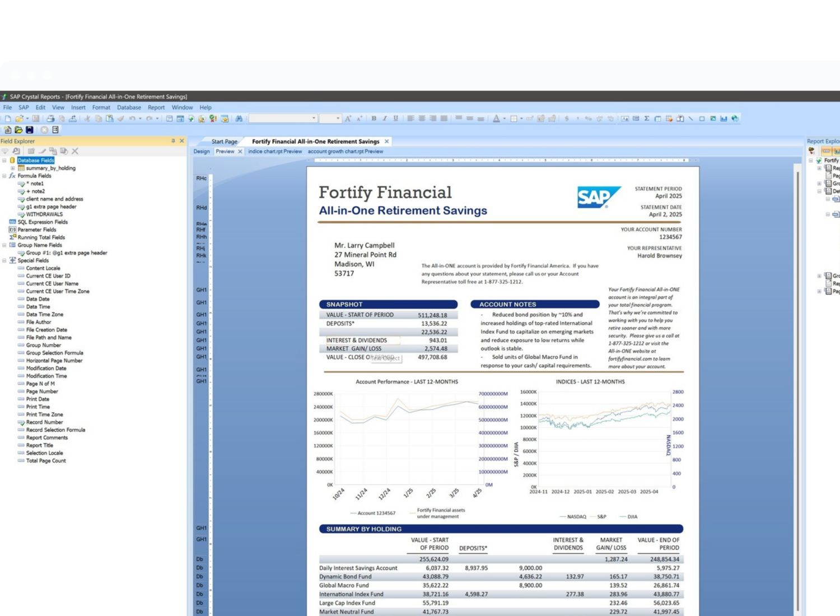Open the Database menu
Viewport: 840px width, 616px height.
point(129,108)
